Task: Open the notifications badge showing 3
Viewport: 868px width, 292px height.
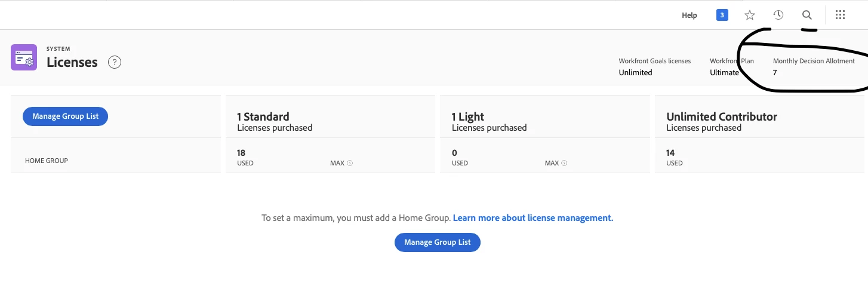Action: [x=722, y=15]
